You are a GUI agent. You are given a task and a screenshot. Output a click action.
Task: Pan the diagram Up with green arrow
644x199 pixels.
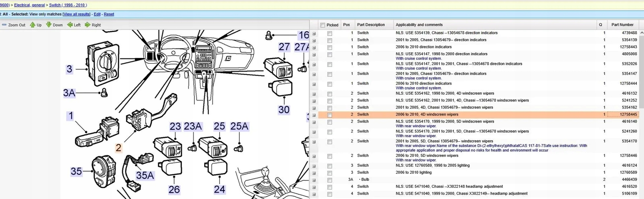(33, 25)
